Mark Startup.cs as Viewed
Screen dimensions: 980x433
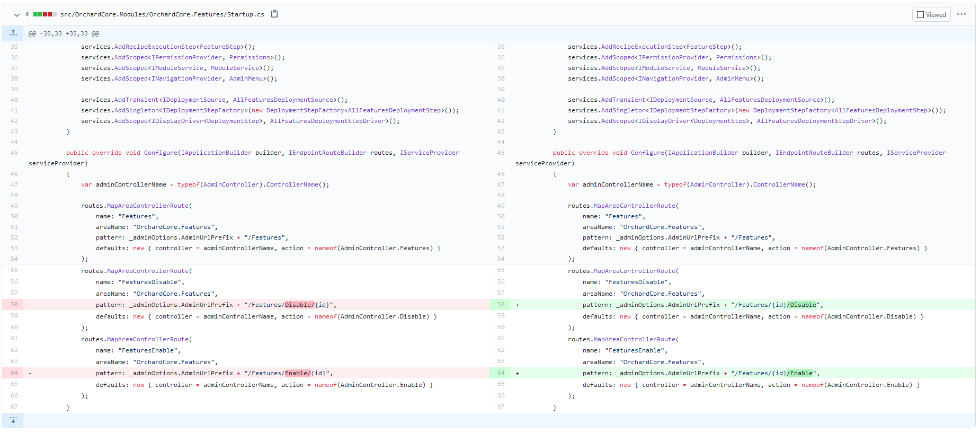click(x=931, y=14)
